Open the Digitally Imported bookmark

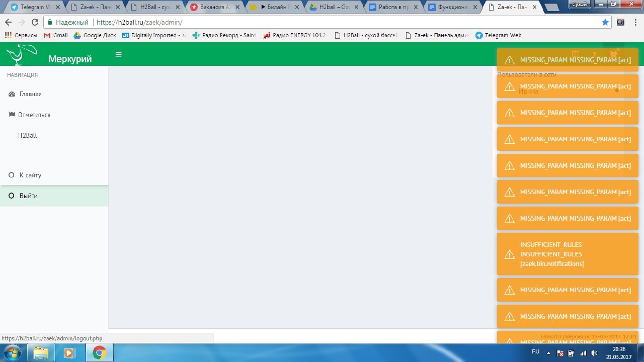pyautogui.click(x=154, y=35)
